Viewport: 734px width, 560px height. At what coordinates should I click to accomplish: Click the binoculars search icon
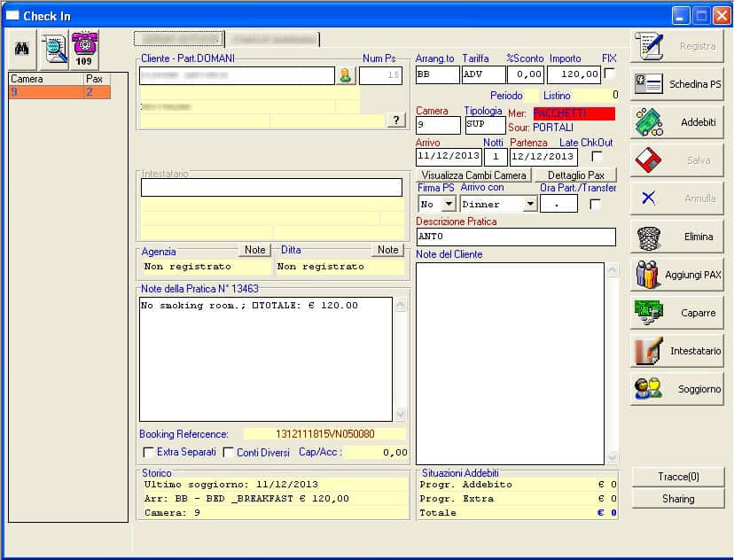coord(22,50)
